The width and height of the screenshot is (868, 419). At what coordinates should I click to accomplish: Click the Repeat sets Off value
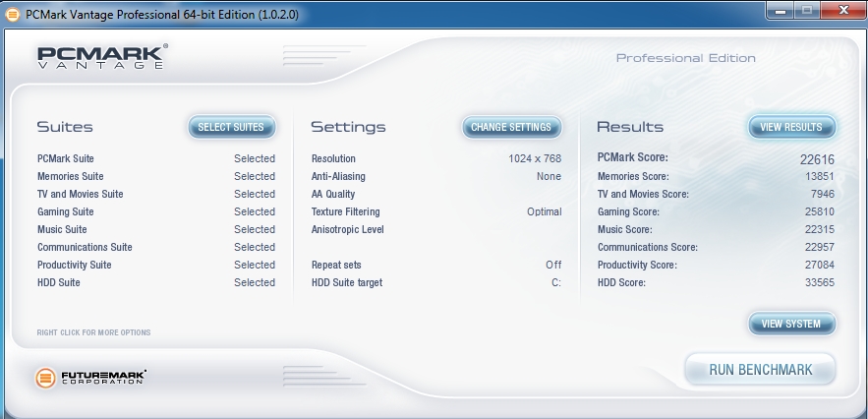tap(553, 265)
